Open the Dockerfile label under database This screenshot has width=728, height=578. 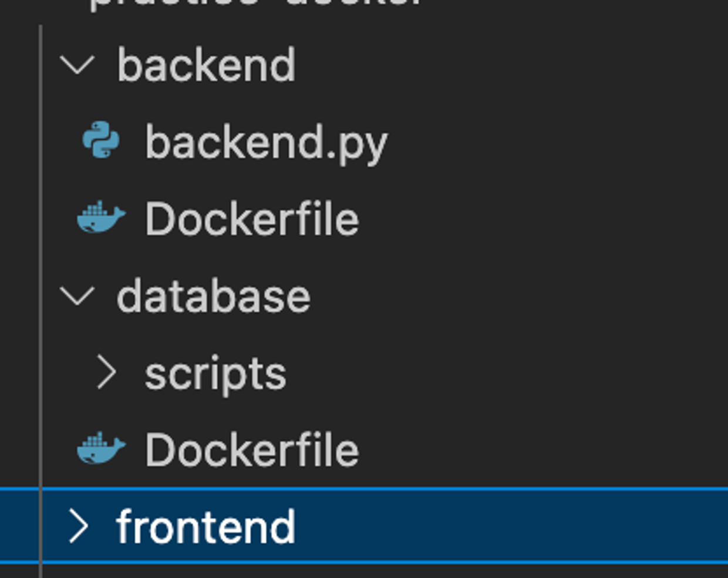point(252,450)
